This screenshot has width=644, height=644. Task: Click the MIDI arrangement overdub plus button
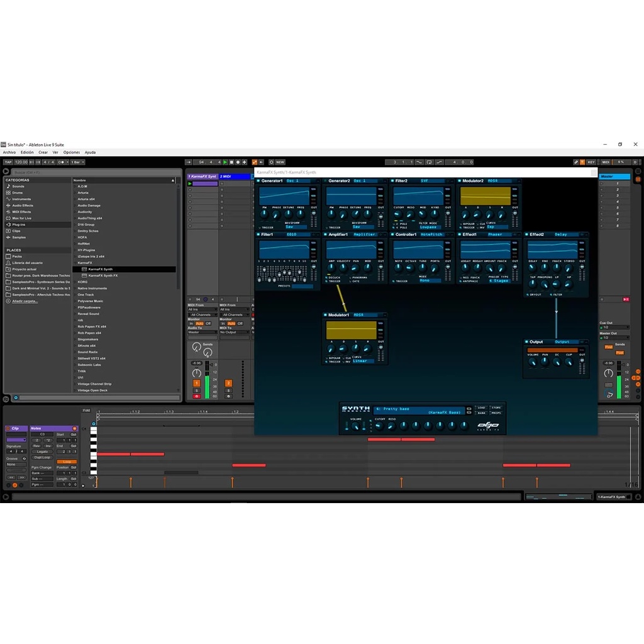pos(245,162)
